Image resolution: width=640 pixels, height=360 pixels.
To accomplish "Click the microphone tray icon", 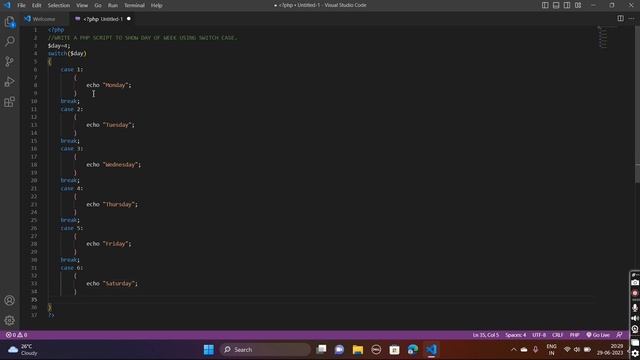I will 535,349.
